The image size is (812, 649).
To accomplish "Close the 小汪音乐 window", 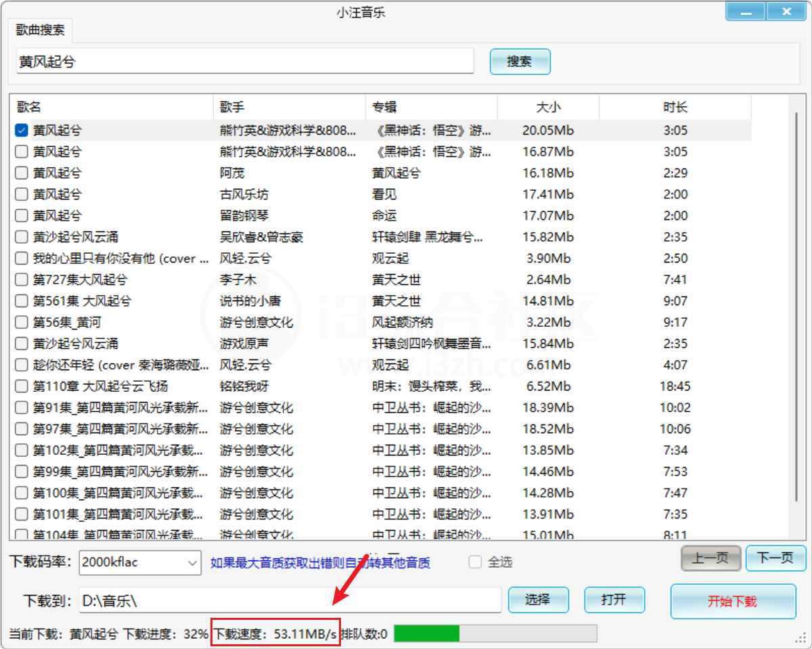I will tap(786, 12).
